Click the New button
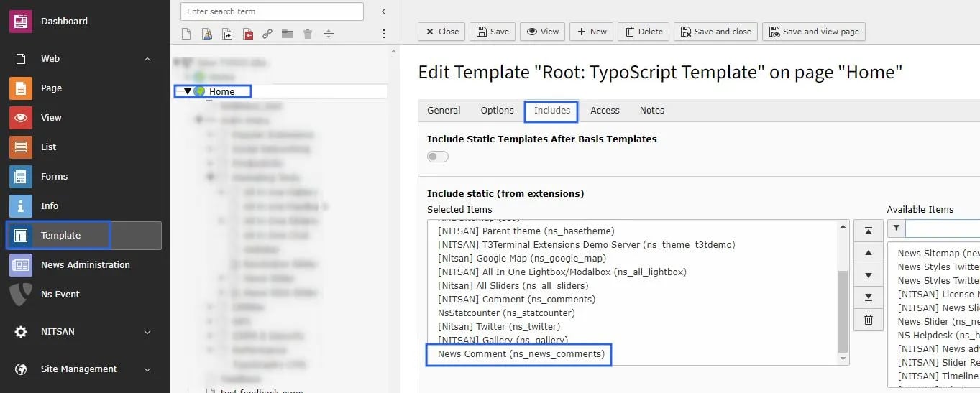Image resolution: width=980 pixels, height=393 pixels. point(591,32)
